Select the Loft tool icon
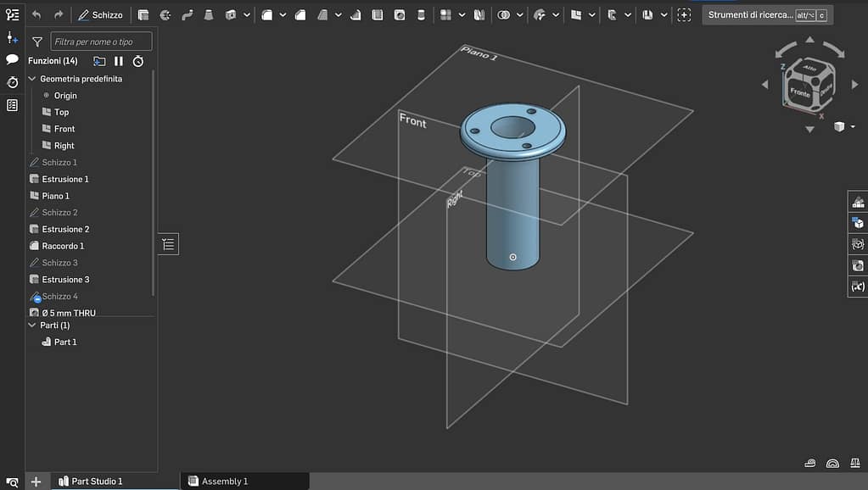868x490 pixels. (209, 14)
